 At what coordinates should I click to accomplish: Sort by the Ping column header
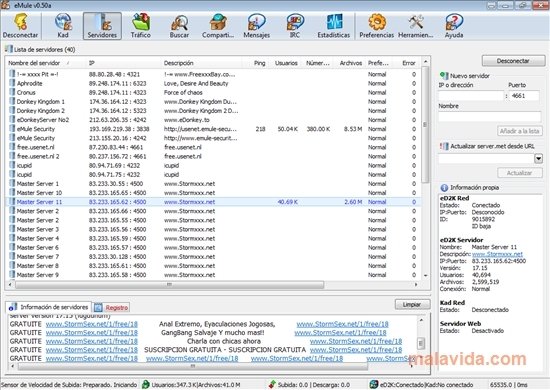point(259,63)
